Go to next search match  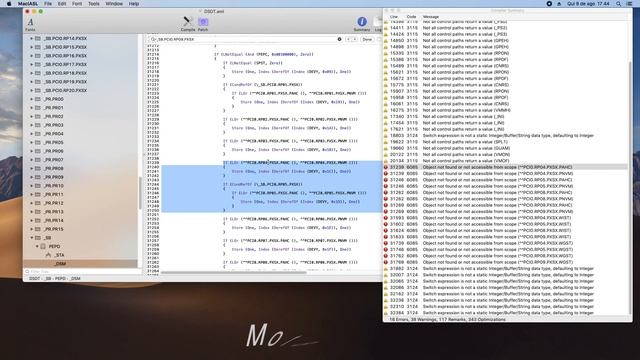click(354, 39)
